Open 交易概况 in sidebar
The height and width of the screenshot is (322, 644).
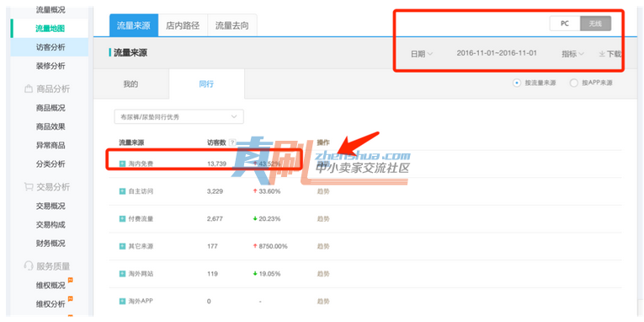[x=51, y=206]
